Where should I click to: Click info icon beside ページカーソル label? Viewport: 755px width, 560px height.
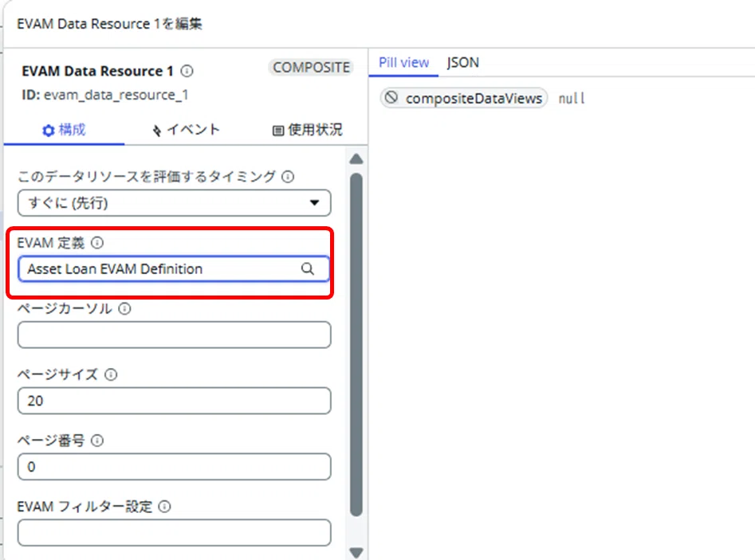coord(124,308)
